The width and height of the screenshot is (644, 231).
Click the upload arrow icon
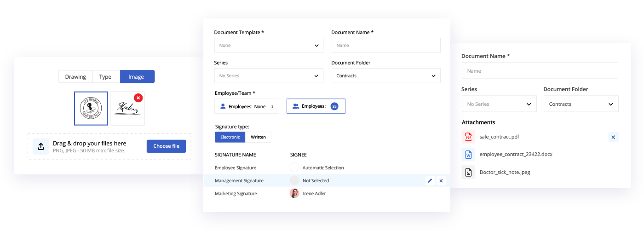[x=41, y=146]
